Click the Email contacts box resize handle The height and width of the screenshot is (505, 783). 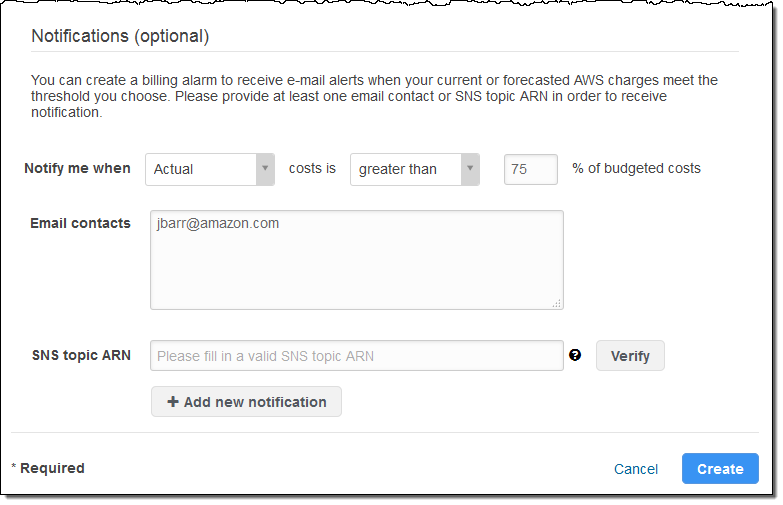556,303
